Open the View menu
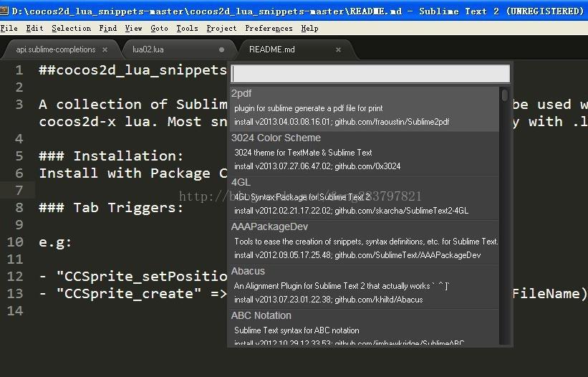Image resolution: width=588 pixels, height=377 pixels. click(133, 28)
